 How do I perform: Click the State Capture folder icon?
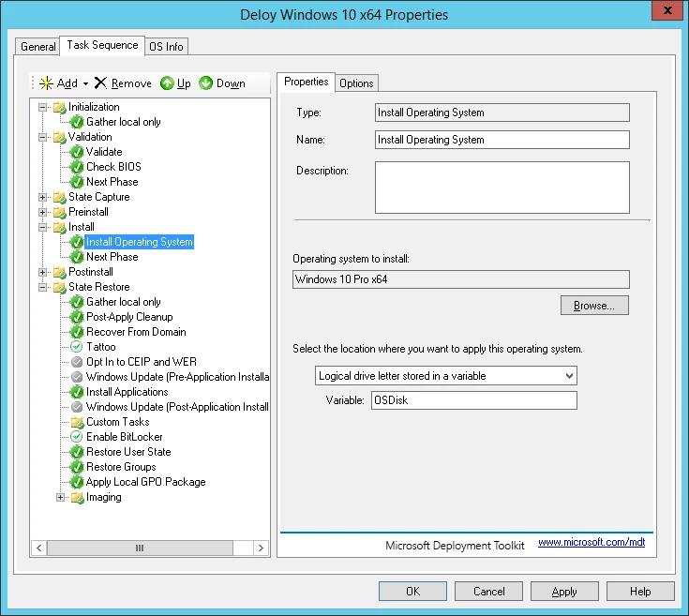(59, 197)
